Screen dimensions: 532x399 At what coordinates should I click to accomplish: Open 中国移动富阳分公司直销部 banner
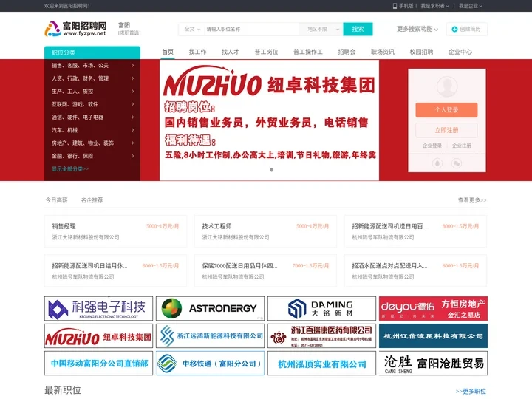[98, 364]
